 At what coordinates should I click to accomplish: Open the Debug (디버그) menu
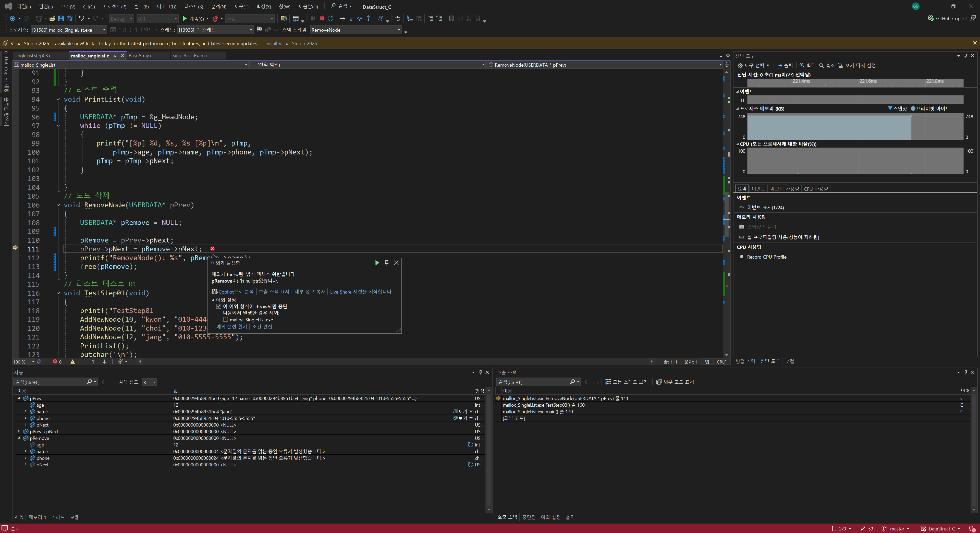click(x=166, y=6)
